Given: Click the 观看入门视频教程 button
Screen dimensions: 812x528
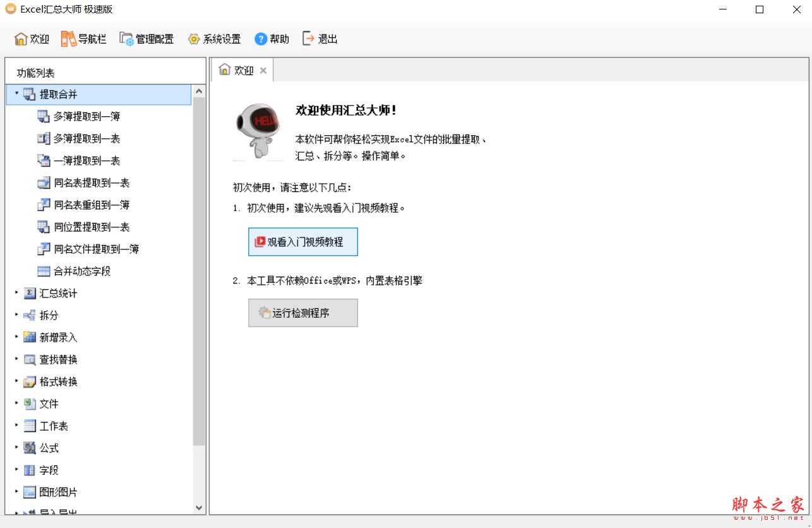Looking at the screenshot, I should pyautogui.click(x=303, y=242).
